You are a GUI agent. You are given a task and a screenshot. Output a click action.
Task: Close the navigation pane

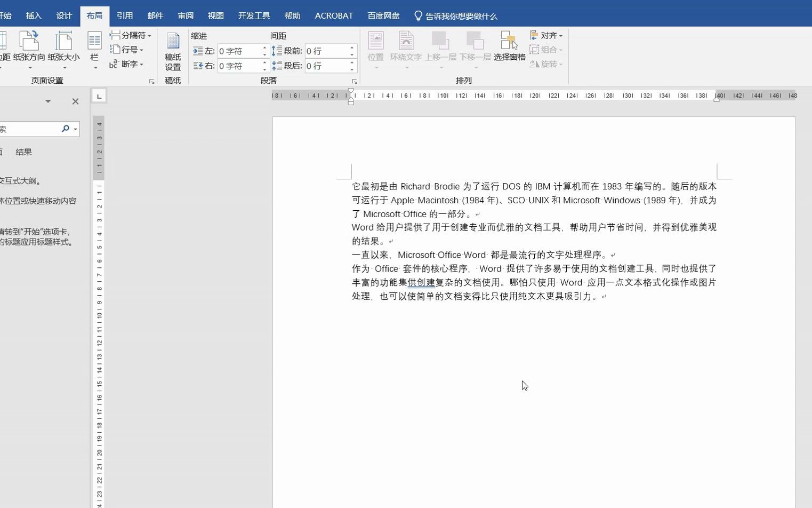pos(75,101)
